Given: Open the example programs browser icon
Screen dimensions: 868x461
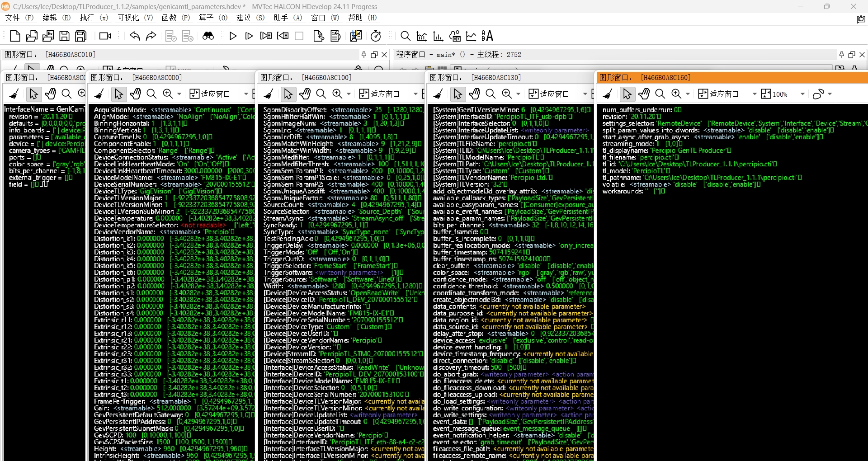Looking at the screenshot, I should (x=48, y=36).
